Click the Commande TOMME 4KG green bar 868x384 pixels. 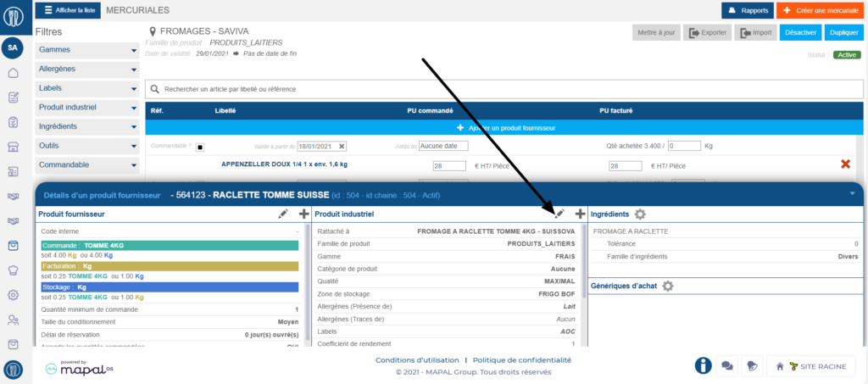click(170, 246)
